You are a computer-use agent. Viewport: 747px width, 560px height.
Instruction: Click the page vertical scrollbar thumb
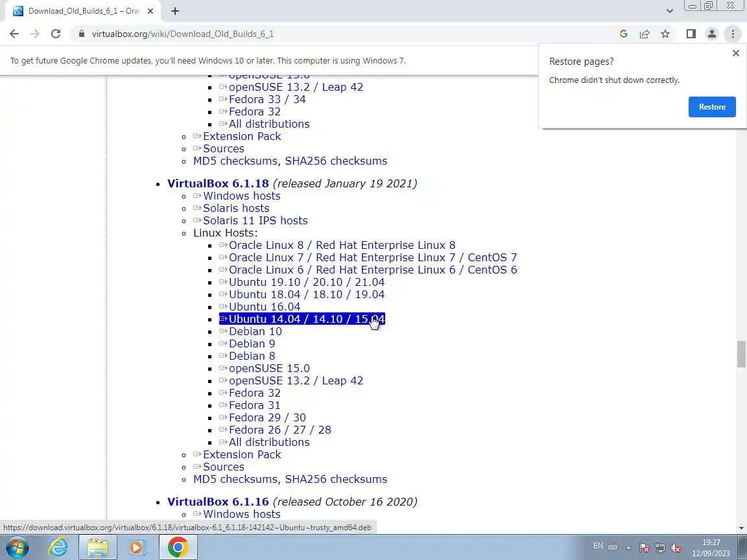(x=741, y=354)
